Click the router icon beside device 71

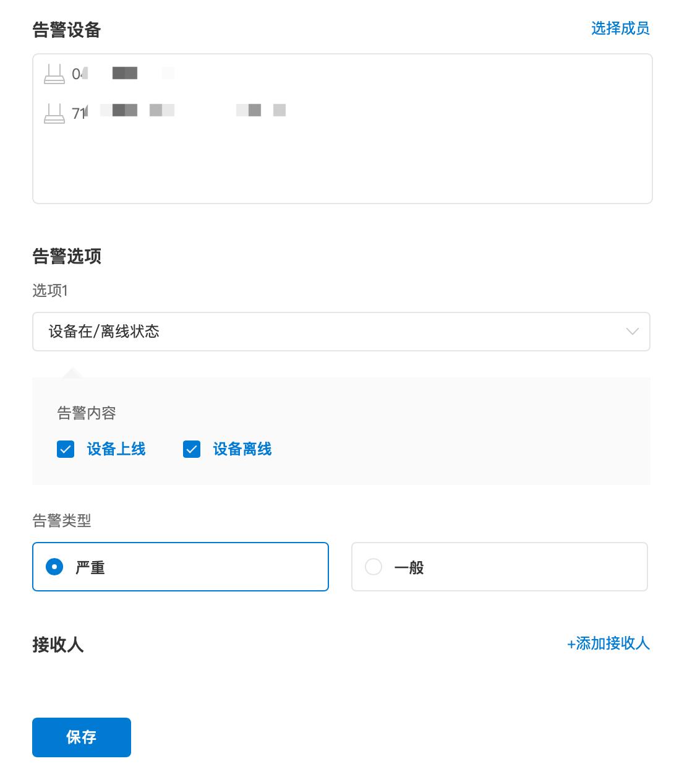(54, 111)
